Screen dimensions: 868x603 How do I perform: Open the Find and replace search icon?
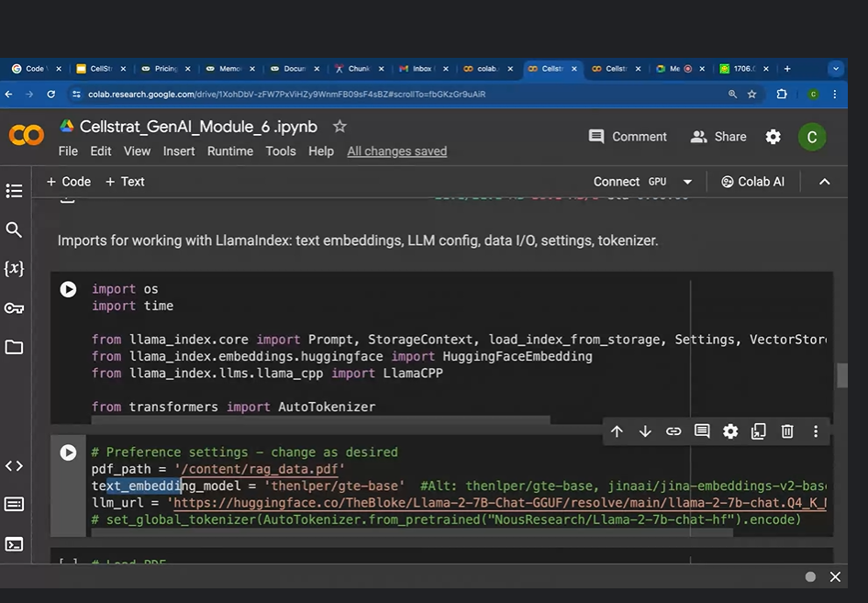coord(14,229)
